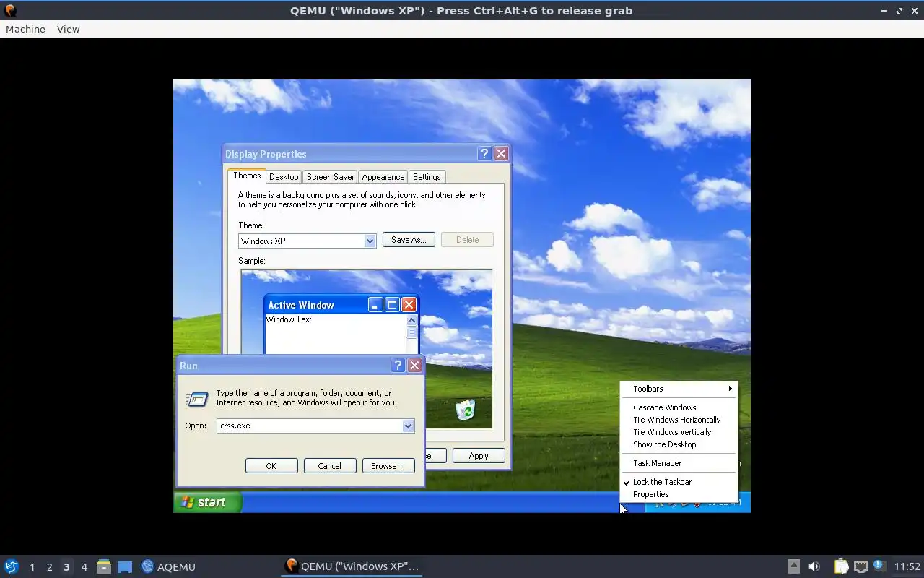Click the Open text field in Run
Image resolution: width=924 pixels, height=578 pixels.
(x=310, y=426)
